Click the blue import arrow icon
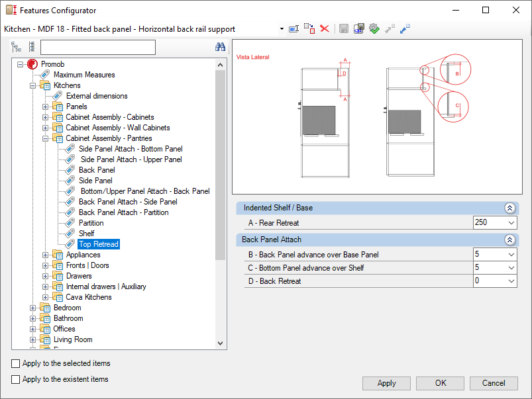The height and width of the screenshot is (399, 532). coord(405,29)
